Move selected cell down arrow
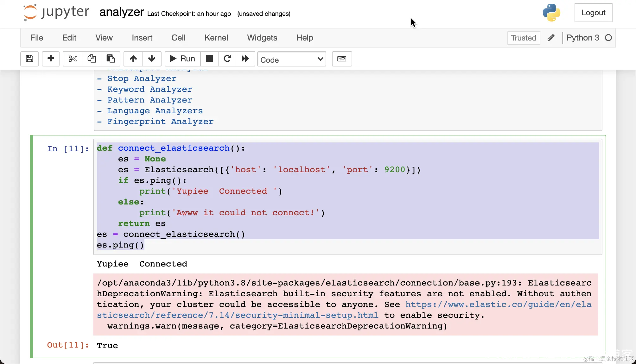This screenshot has width=636, height=364. [x=152, y=59]
